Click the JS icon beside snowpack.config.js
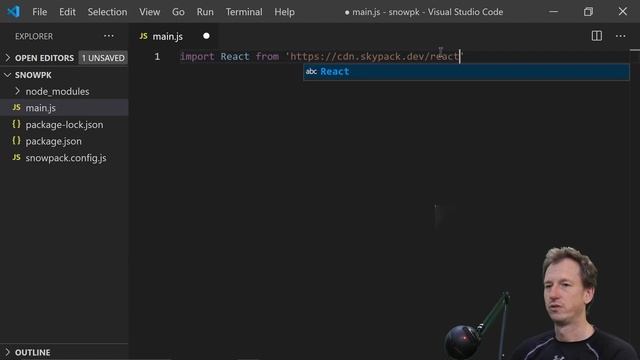This screenshot has height=360, width=640. click(16, 157)
